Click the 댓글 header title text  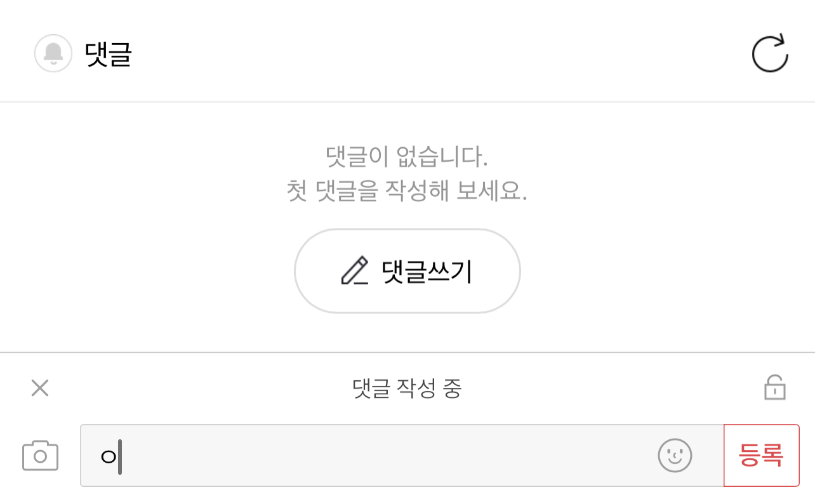(108, 54)
